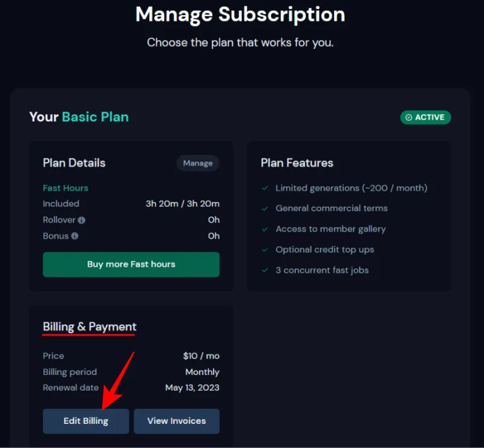Click the May 13, 2023 renewal date
The height and width of the screenshot is (448, 484).
pyautogui.click(x=192, y=388)
